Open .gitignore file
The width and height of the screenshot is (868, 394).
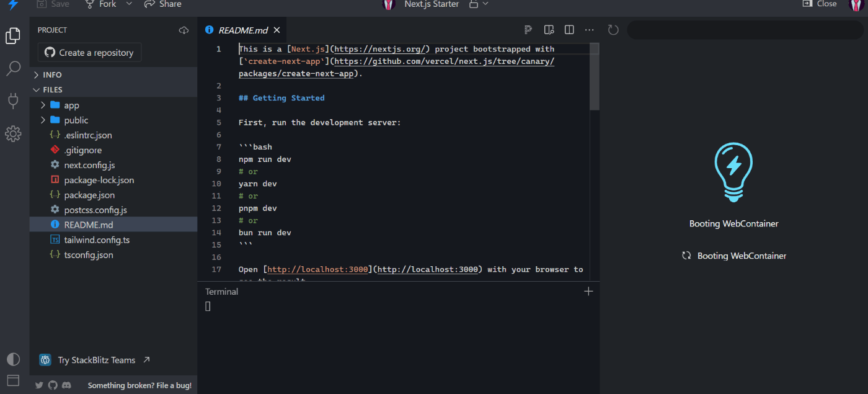click(113, 150)
